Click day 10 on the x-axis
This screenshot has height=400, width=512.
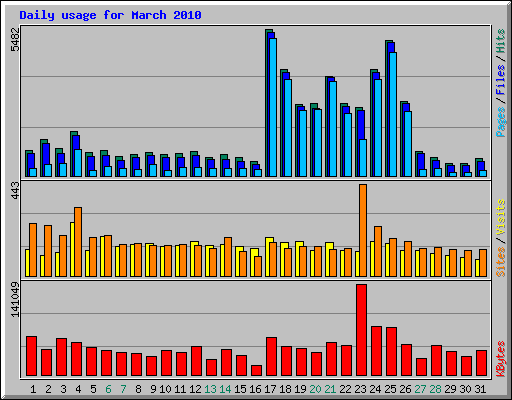pyautogui.click(x=165, y=389)
